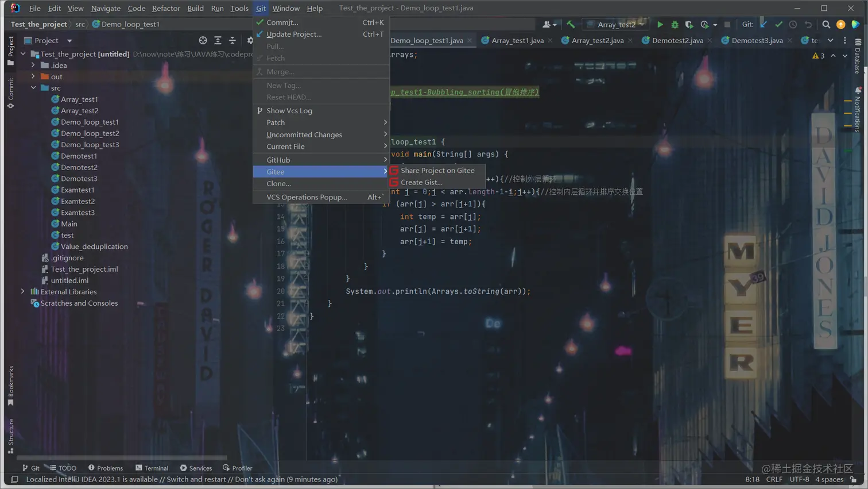The height and width of the screenshot is (489, 868).
Task: Open the Problems tool window button
Action: point(106,468)
